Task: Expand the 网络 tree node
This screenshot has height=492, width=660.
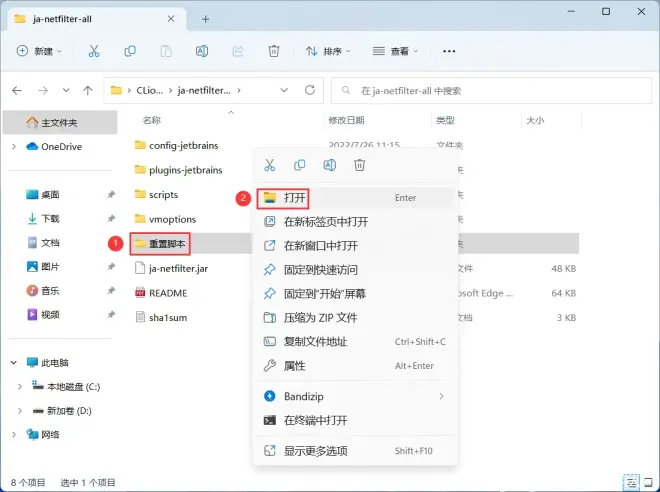Action: point(14,435)
